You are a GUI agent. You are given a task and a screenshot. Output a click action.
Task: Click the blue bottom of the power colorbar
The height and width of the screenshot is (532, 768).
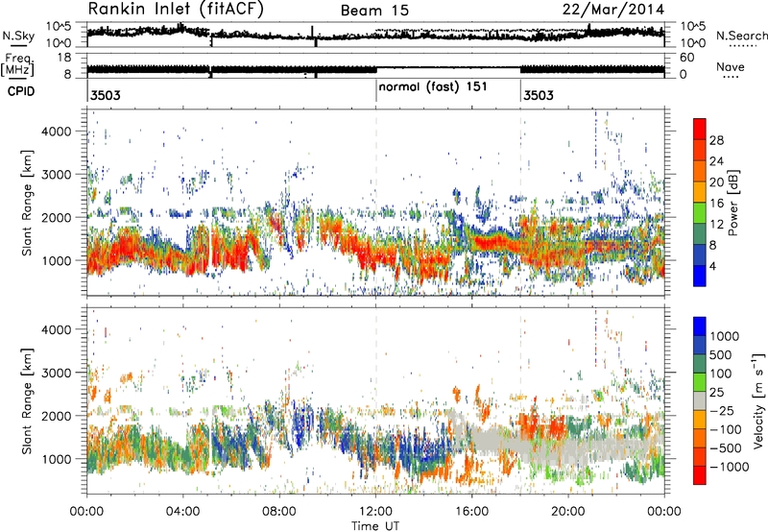[x=700, y=277]
